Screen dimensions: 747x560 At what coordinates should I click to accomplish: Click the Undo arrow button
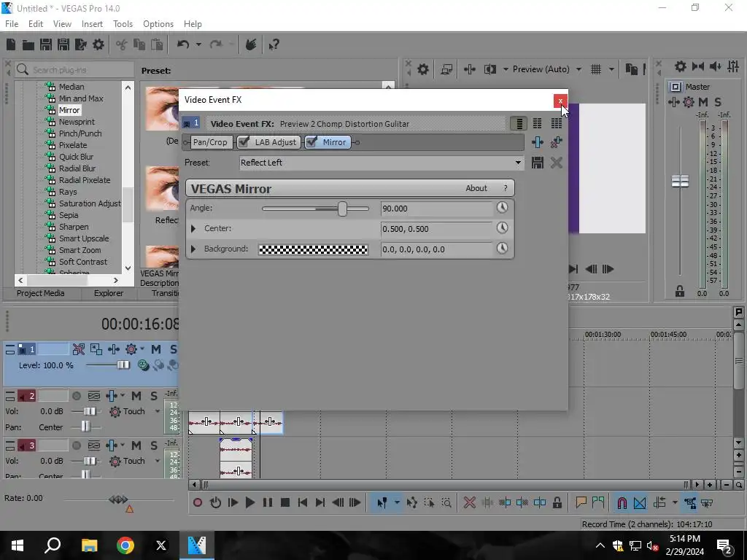pyautogui.click(x=183, y=44)
